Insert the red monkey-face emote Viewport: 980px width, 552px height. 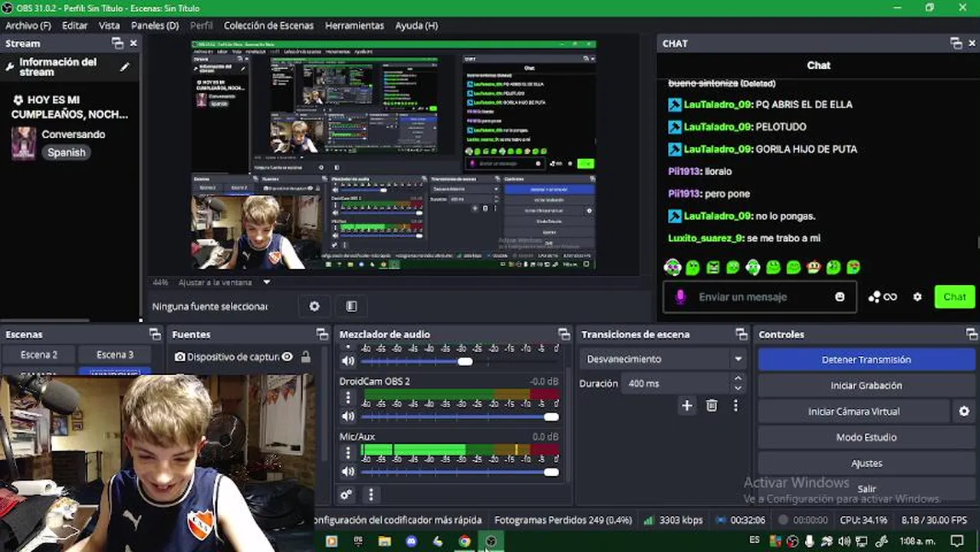click(x=814, y=267)
